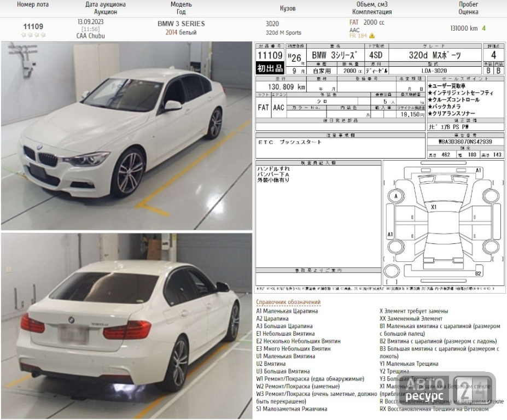Open the front view photo of the white BMW

[x=126, y=136]
